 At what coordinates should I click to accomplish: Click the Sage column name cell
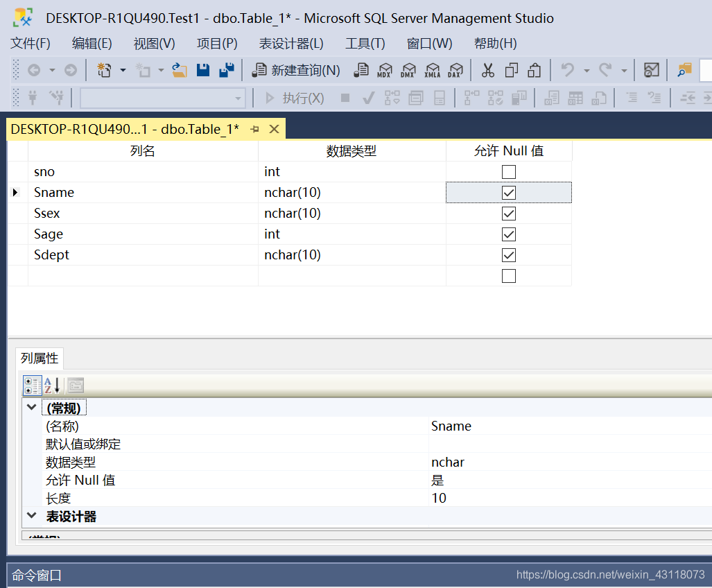[x=143, y=234]
